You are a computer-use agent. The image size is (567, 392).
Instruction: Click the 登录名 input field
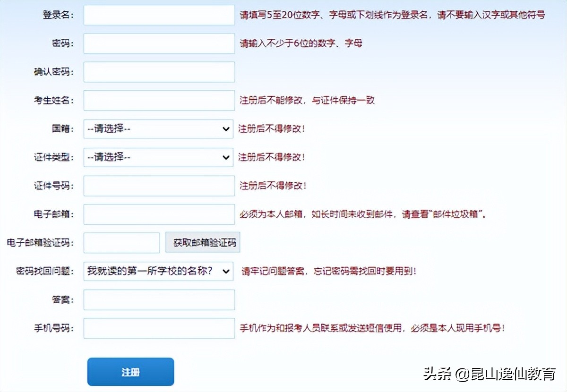[159, 15]
